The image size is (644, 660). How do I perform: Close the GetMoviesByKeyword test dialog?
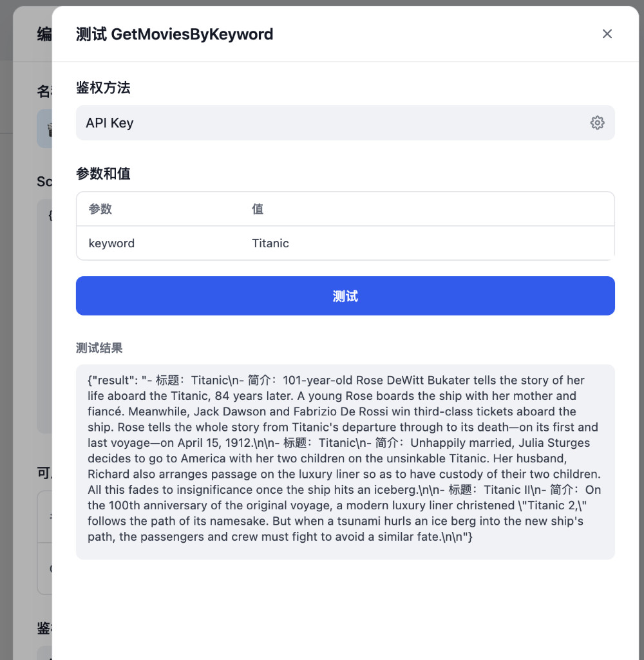(607, 34)
